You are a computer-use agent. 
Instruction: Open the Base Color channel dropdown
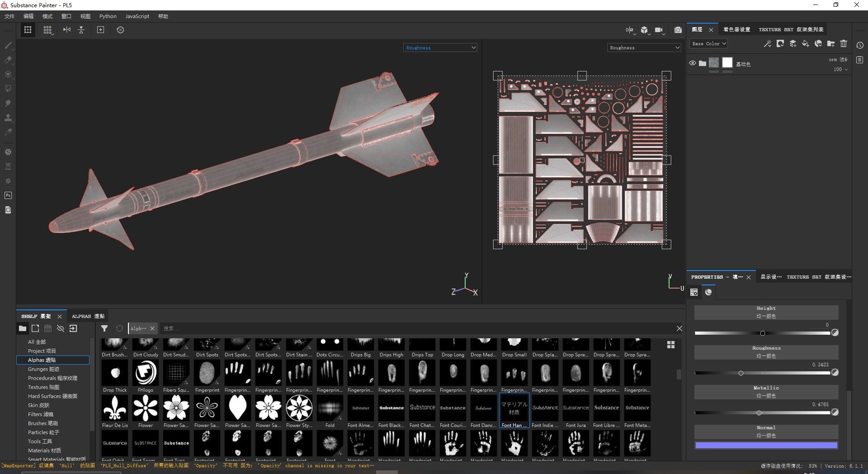point(708,43)
